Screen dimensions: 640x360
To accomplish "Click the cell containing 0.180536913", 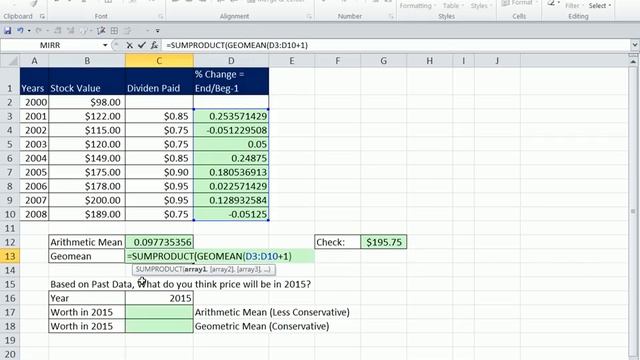I will 231,172.
